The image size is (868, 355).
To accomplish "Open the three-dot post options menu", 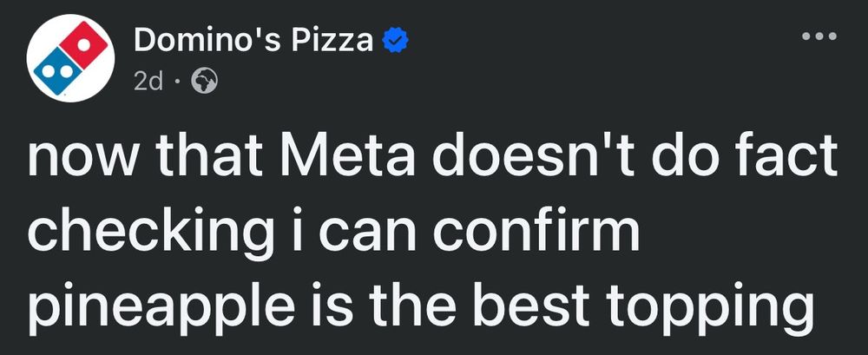I will [820, 37].
